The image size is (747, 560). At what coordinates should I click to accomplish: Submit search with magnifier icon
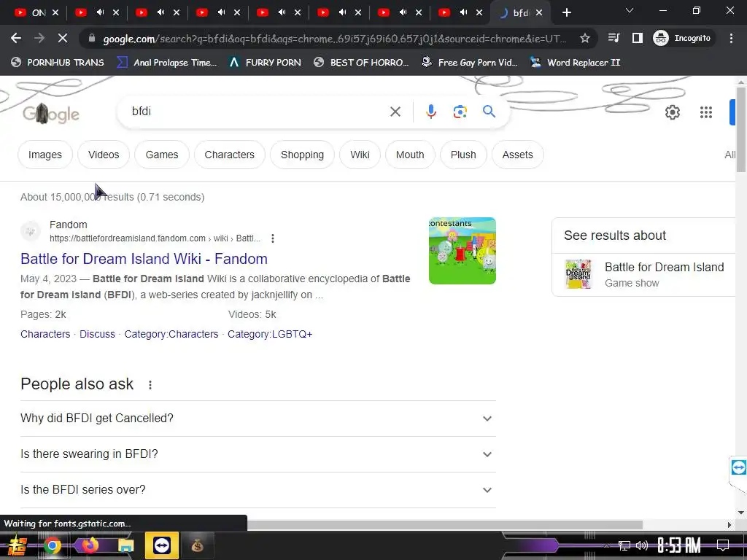point(489,112)
